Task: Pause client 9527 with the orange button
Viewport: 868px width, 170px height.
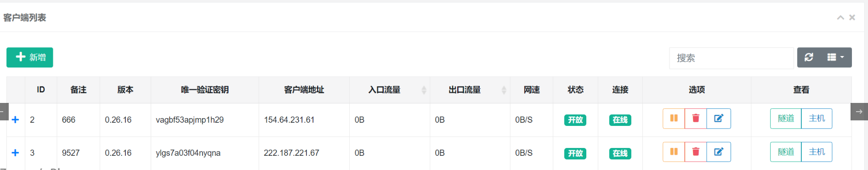Action: [x=674, y=152]
